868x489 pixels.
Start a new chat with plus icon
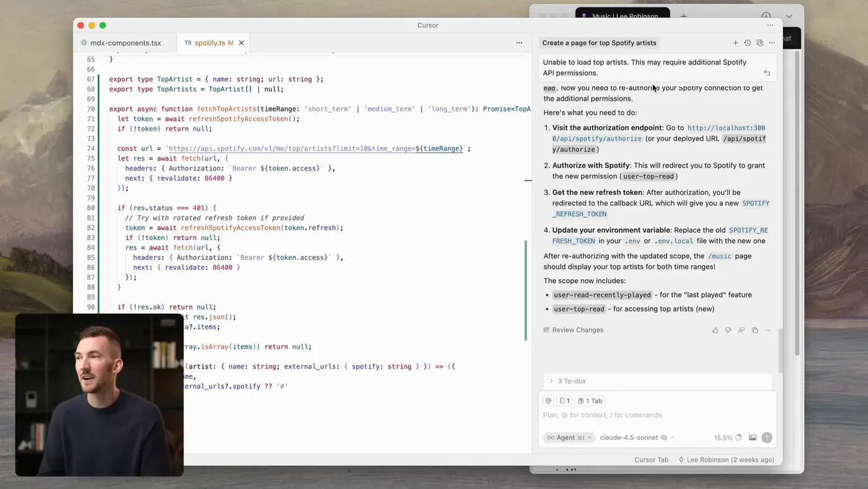[735, 43]
